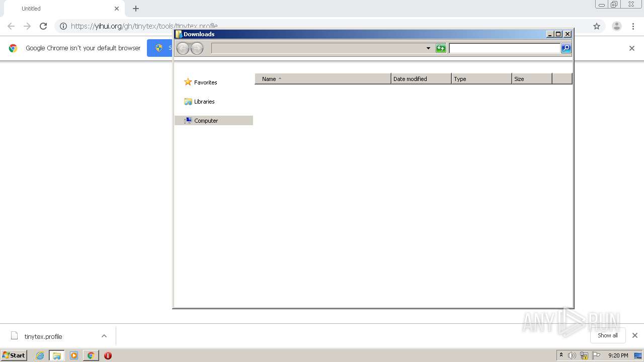Screen dimensions: 644x362
Task: Click the Downloads search magnifier button
Action: 566,48
